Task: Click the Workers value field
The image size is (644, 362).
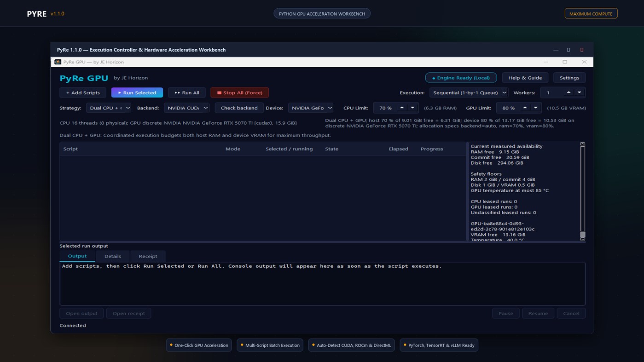Action: [x=552, y=92]
